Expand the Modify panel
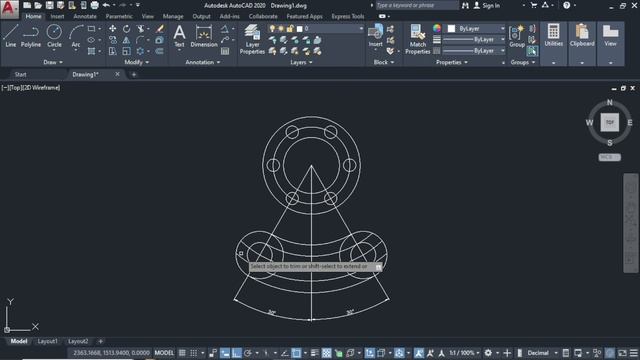 point(136,62)
